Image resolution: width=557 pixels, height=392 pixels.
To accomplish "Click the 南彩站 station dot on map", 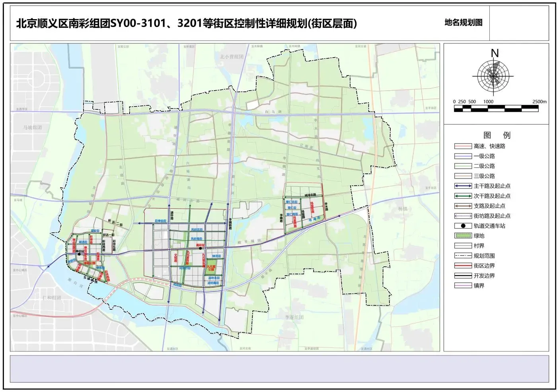I will point(200,249).
